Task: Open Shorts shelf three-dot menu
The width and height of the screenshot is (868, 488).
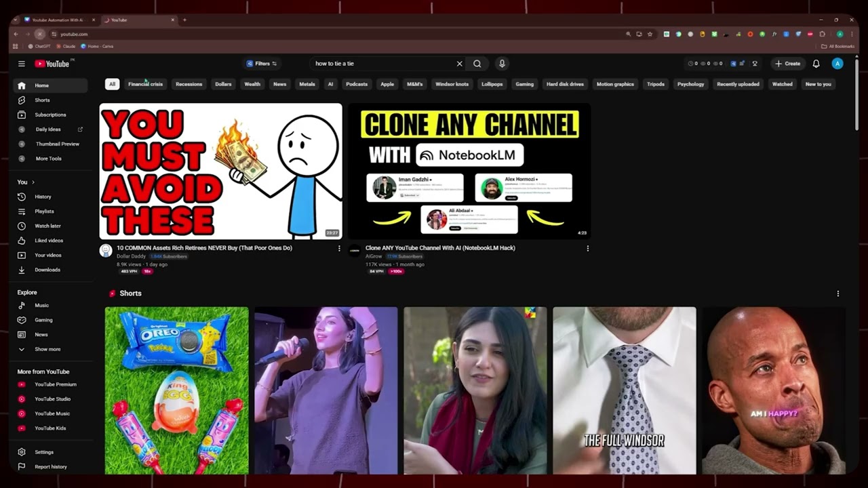Action: pyautogui.click(x=837, y=293)
